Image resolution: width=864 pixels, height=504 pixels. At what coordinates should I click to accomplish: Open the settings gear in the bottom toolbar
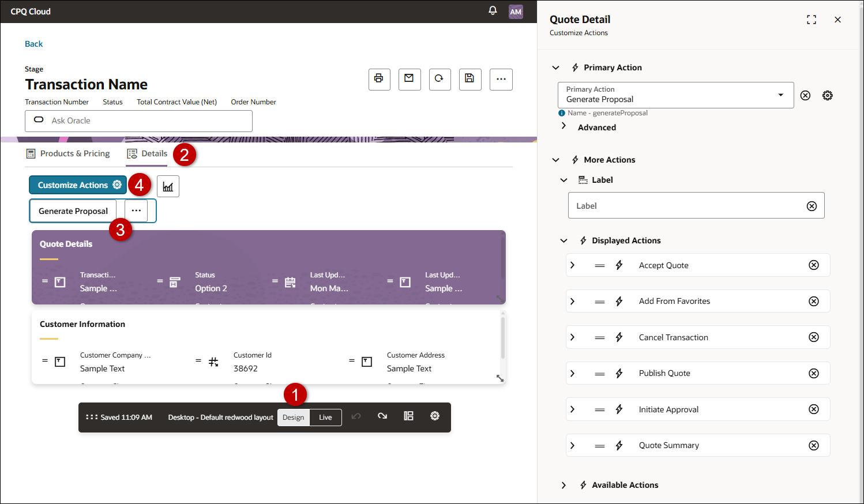[435, 416]
